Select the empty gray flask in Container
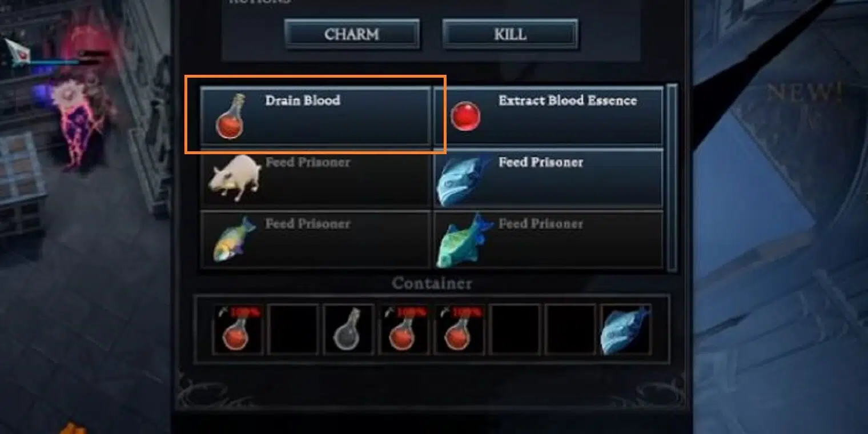The width and height of the screenshot is (868, 434). [349, 329]
